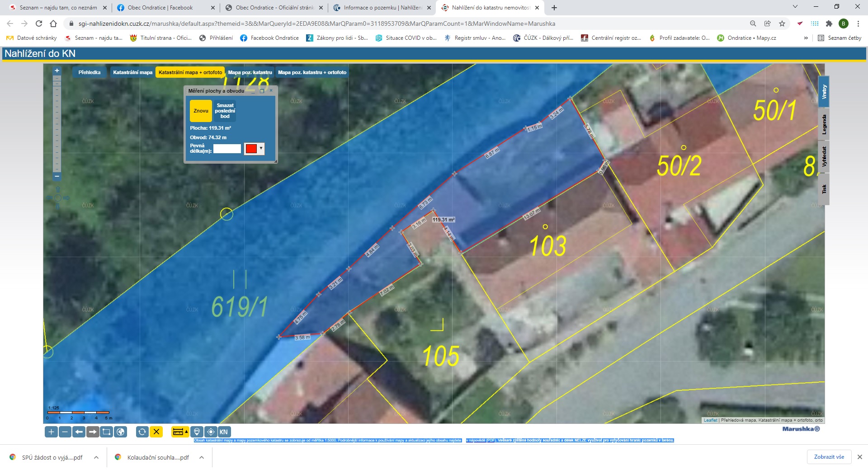Screen dimensions: 868x470
Task: Open the GPS coordinates marker tool
Action: 197,432
